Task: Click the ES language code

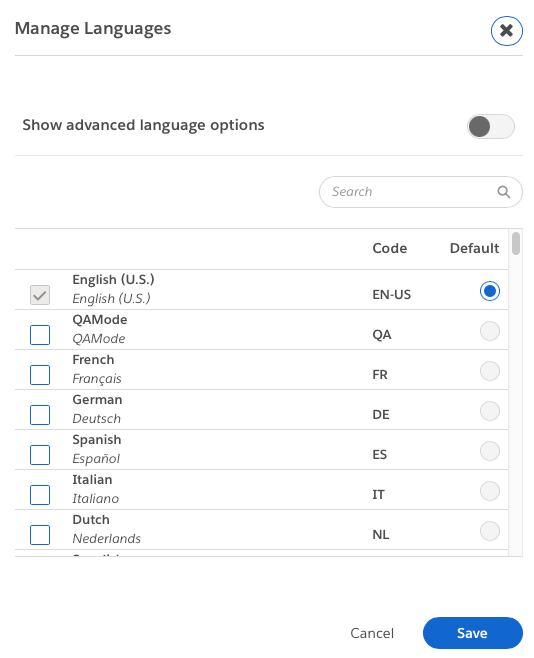Action: coord(379,454)
